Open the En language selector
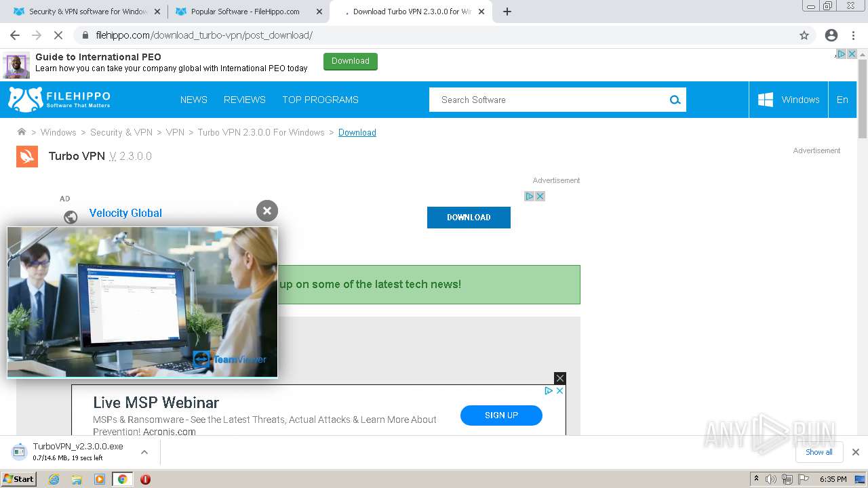Screen dimensions: 868x488 842,100
